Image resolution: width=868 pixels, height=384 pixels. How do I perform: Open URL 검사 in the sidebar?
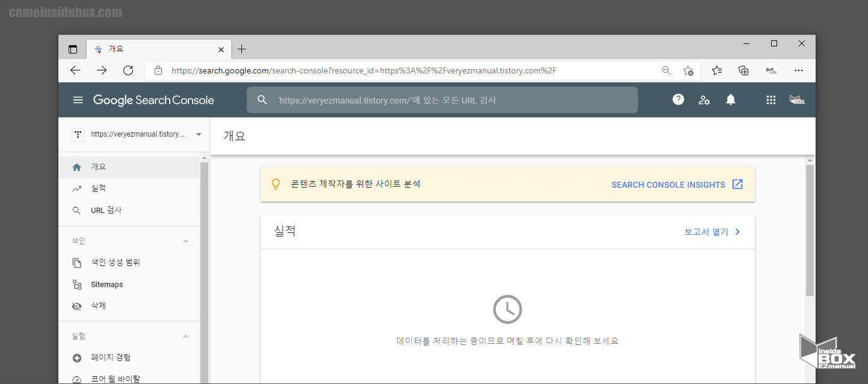tap(129, 210)
